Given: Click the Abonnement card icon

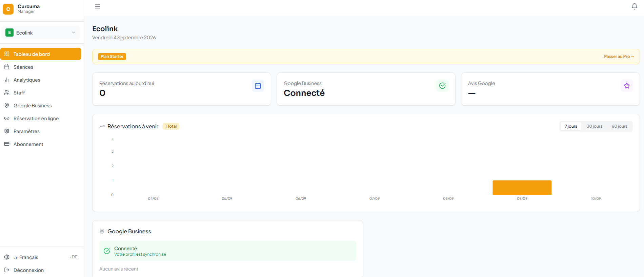Looking at the screenshot, I should (x=7, y=144).
